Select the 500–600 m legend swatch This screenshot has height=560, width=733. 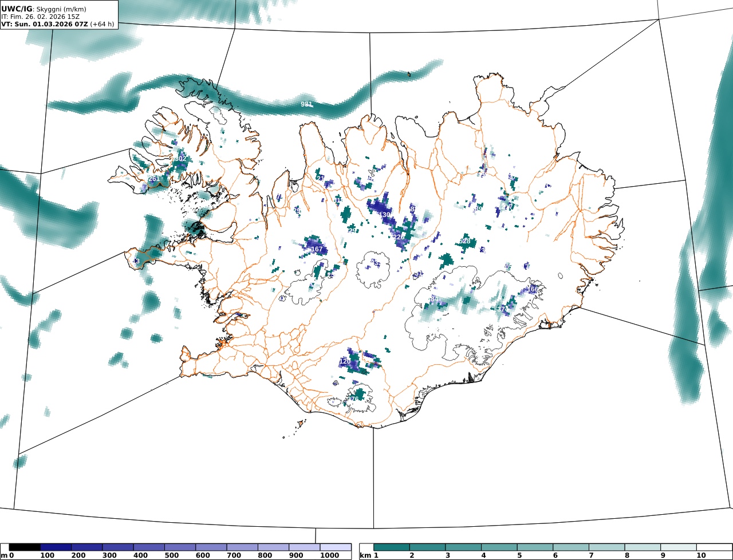pyautogui.click(x=180, y=547)
